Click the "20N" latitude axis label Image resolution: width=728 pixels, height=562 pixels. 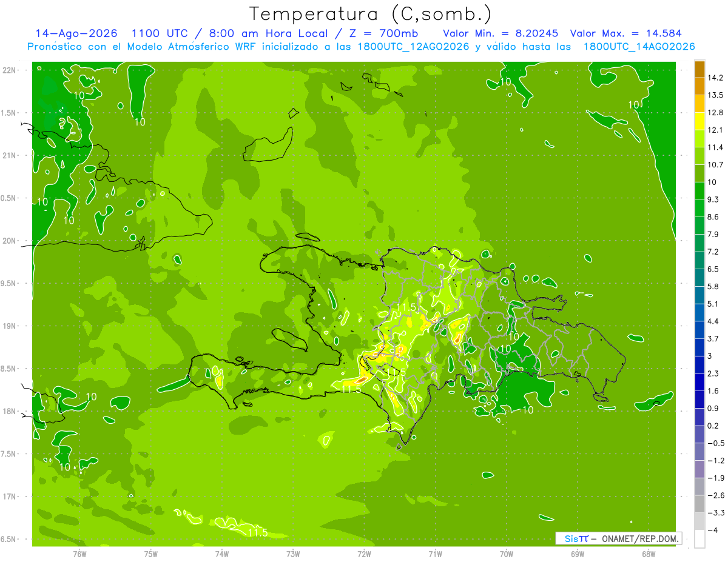(x=9, y=241)
